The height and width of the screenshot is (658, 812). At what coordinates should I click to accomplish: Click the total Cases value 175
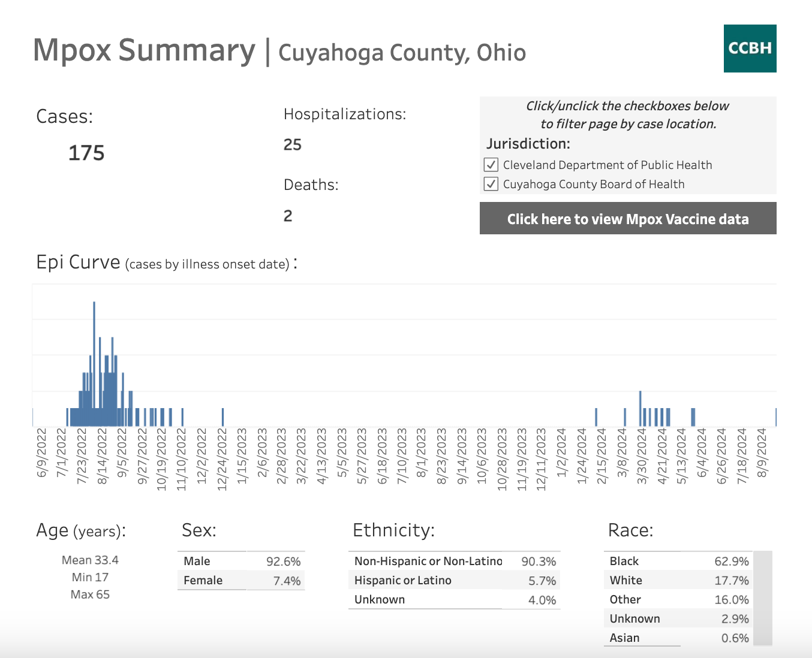(86, 153)
